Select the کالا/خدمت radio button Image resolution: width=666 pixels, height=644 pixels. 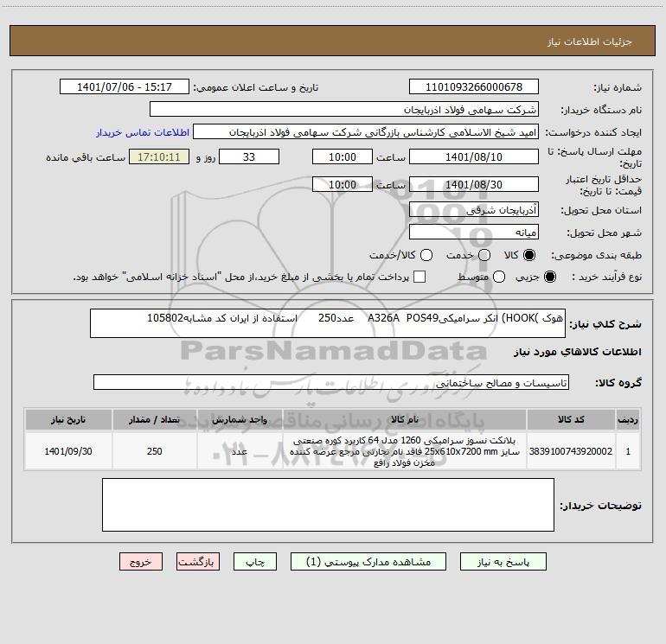pos(426,255)
